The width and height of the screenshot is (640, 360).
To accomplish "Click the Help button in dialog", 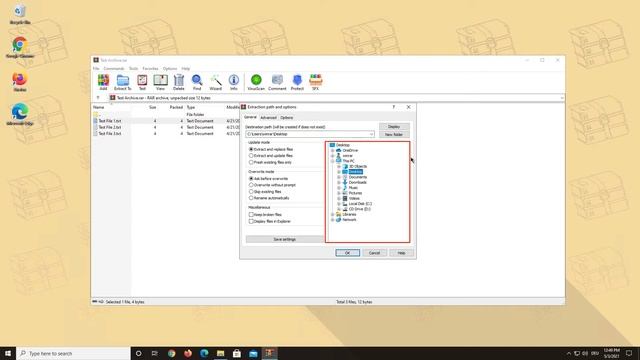I will pyautogui.click(x=401, y=253).
